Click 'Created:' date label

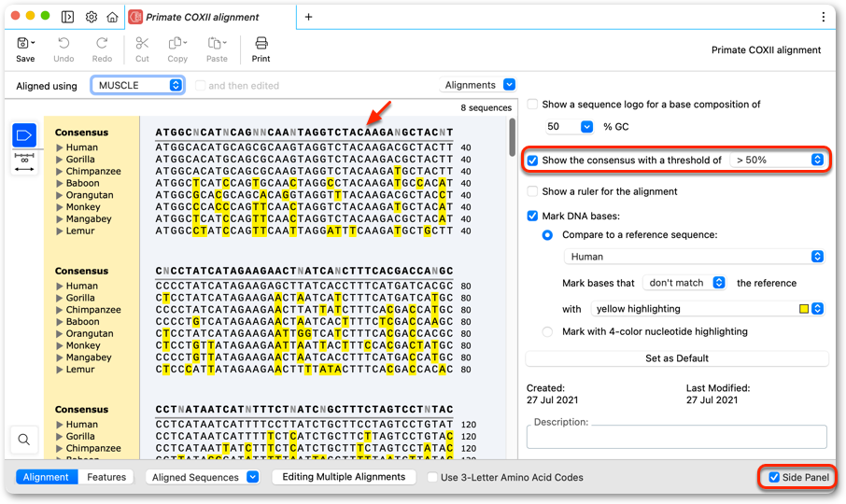[x=545, y=388]
